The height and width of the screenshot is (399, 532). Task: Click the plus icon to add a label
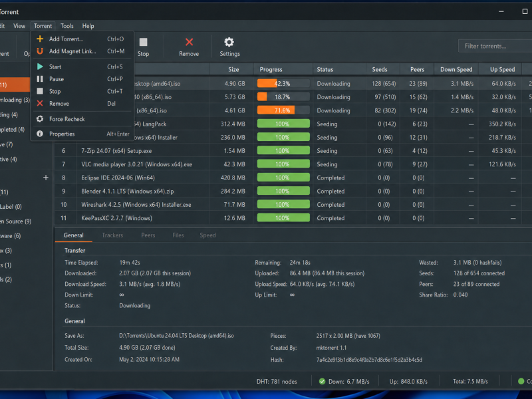[46, 178]
